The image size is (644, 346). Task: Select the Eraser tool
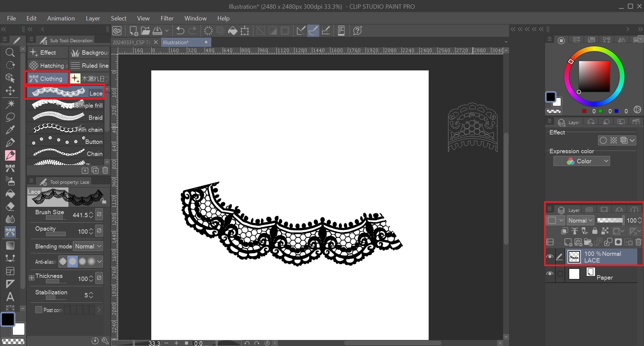(10, 207)
